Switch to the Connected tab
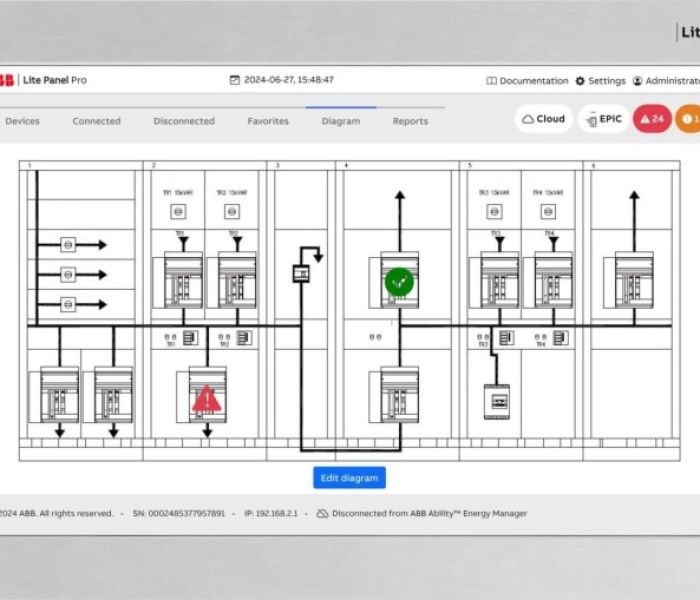Screen dimensions: 700x600 click(96, 121)
